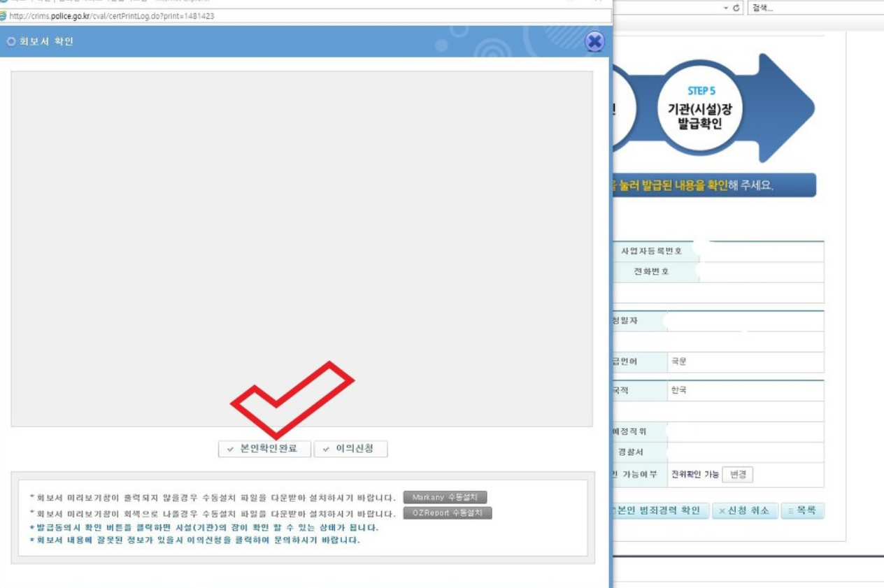
Task: Open 본인 범죄경력 확인
Action: pos(661,511)
